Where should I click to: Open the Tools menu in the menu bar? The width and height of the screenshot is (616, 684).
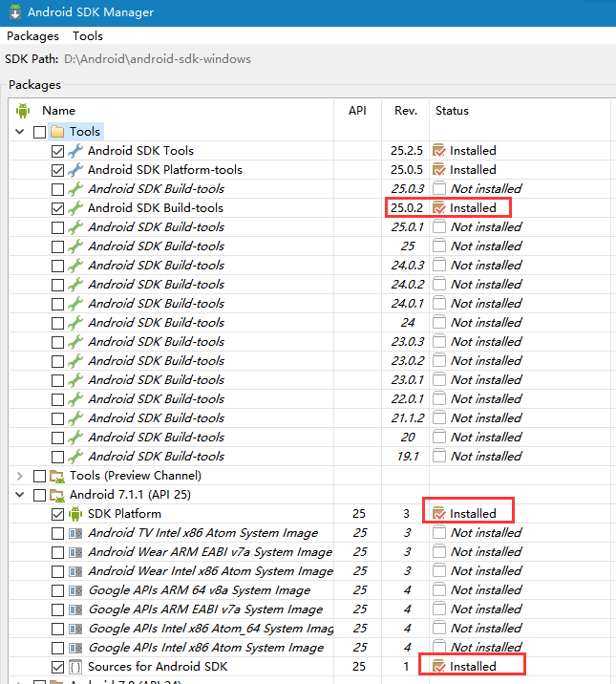[x=88, y=35]
